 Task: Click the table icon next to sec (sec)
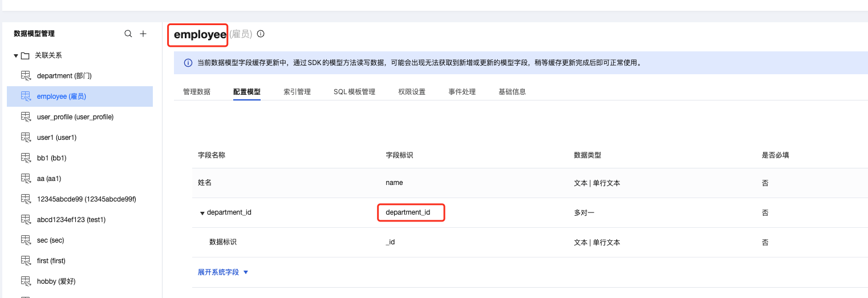[26, 240]
